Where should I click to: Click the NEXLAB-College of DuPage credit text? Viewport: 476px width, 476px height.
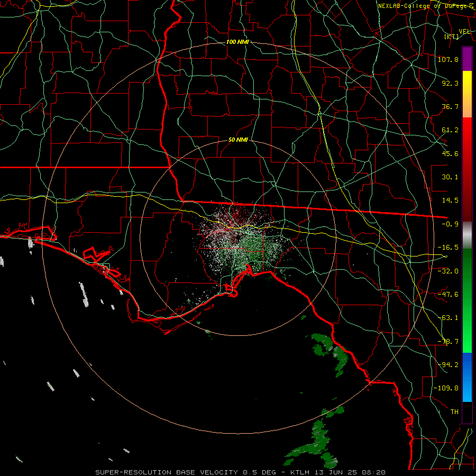[x=426, y=6]
